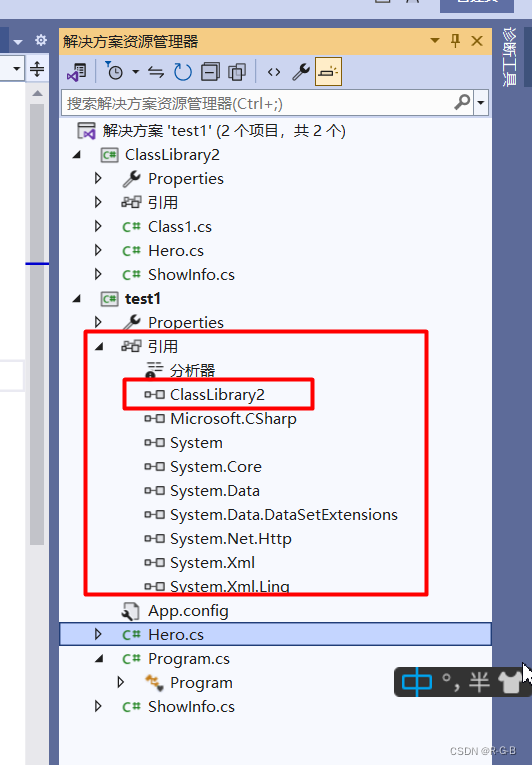Select the App.config file
Image resolution: width=532 pixels, height=765 pixels.
point(188,611)
